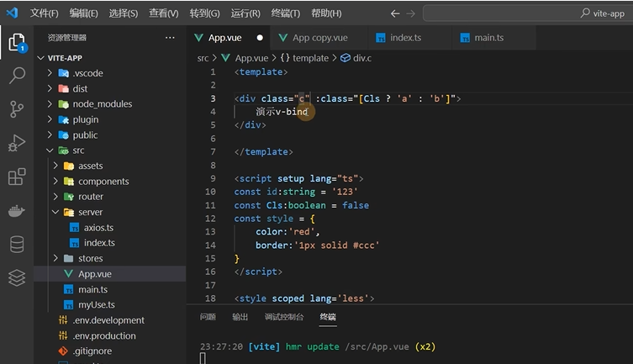Image resolution: width=633 pixels, height=364 pixels.
Task: Click the vite-app command center search box
Action: coord(527,13)
